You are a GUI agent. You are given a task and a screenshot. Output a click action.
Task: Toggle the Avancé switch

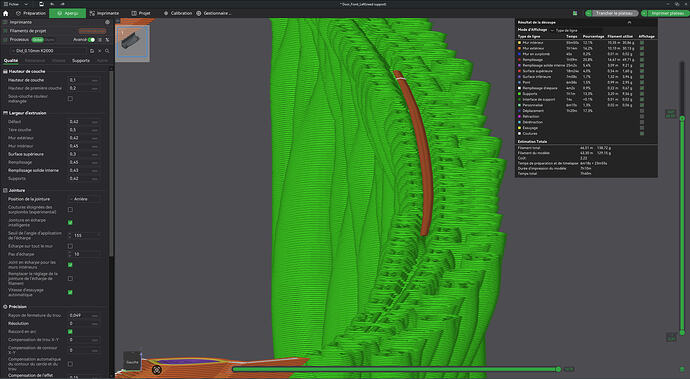[91, 40]
